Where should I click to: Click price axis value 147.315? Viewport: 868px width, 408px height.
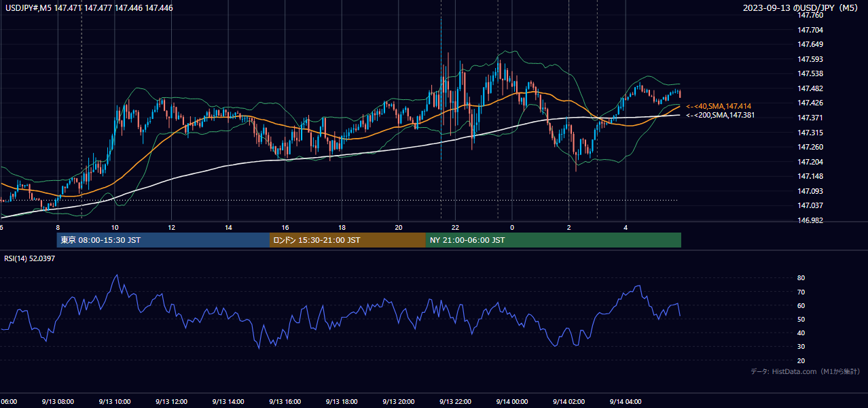(810, 133)
